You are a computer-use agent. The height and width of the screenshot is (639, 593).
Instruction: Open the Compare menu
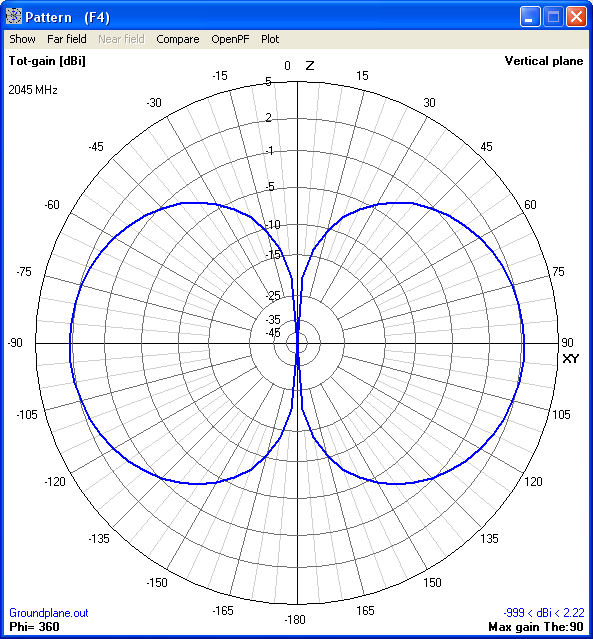pos(178,39)
